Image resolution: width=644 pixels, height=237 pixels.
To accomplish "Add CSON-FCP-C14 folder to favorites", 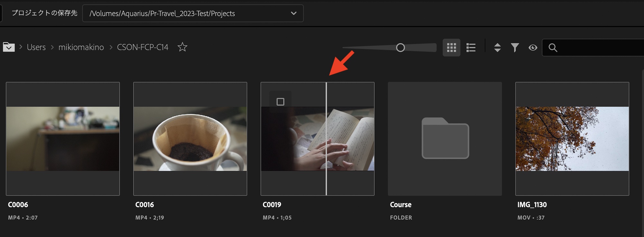I will pos(182,47).
